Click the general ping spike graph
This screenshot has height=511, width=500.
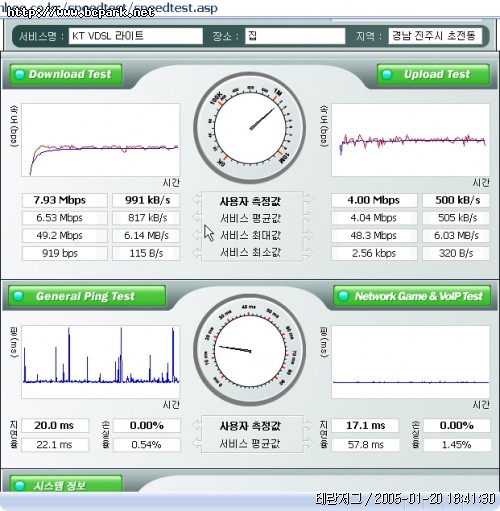pos(101,362)
